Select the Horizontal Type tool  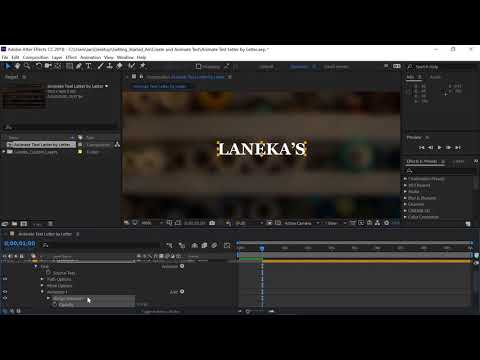[x=89, y=66]
